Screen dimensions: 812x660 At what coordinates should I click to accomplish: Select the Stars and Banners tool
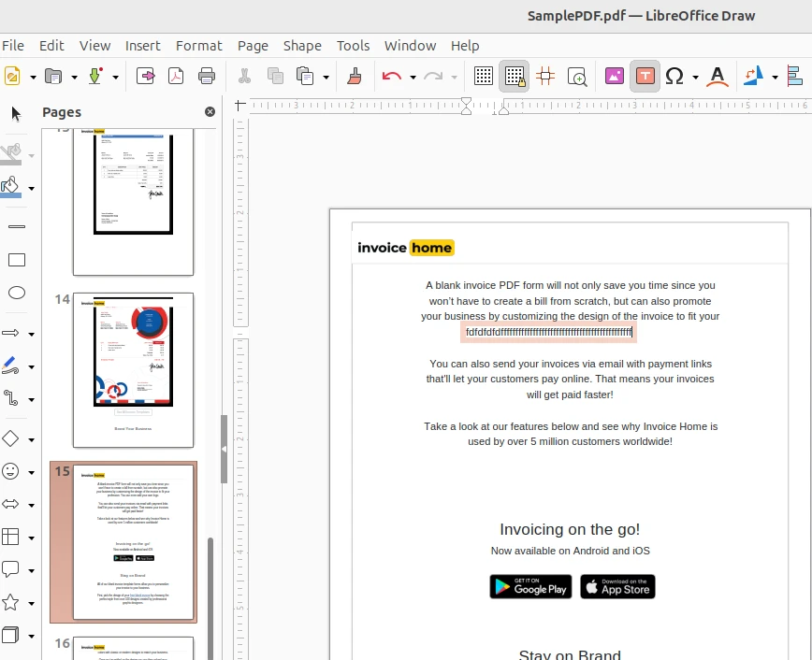pos(11,603)
